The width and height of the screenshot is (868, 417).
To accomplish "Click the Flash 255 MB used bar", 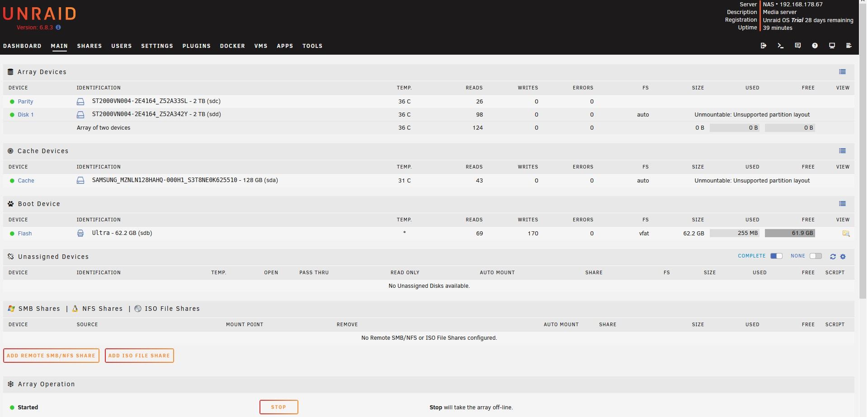I will (735, 233).
